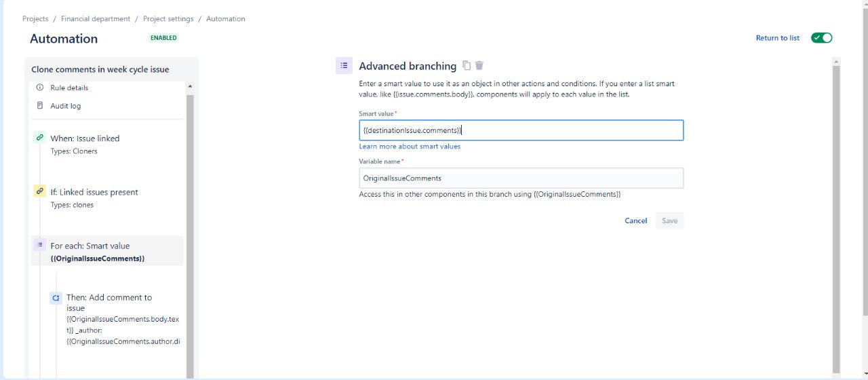Select the For each: Smart value branch
This screenshot has height=380, width=868.
click(107, 251)
